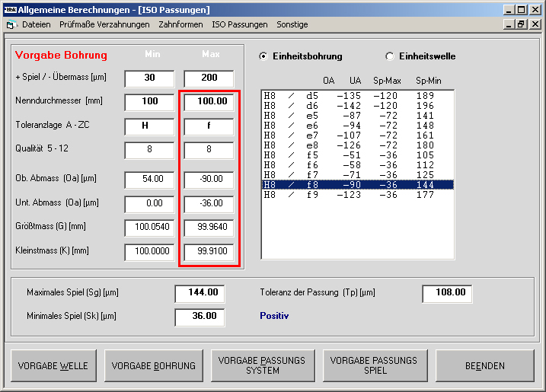Select the Einheitsbohrung radio button
The image size is (546, 392).
tap(264, 56)
